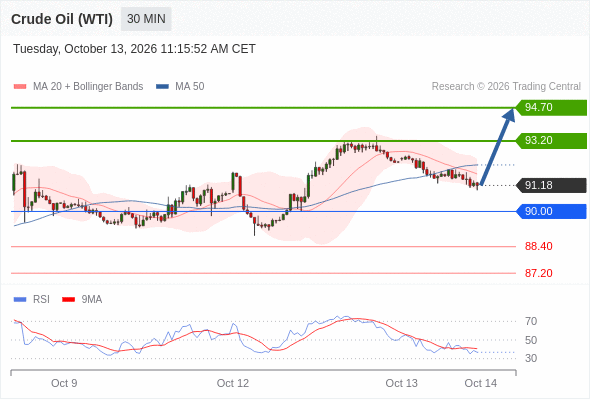
Task: Click the Oct 9 date axis label
Action: tap(64, 383)
